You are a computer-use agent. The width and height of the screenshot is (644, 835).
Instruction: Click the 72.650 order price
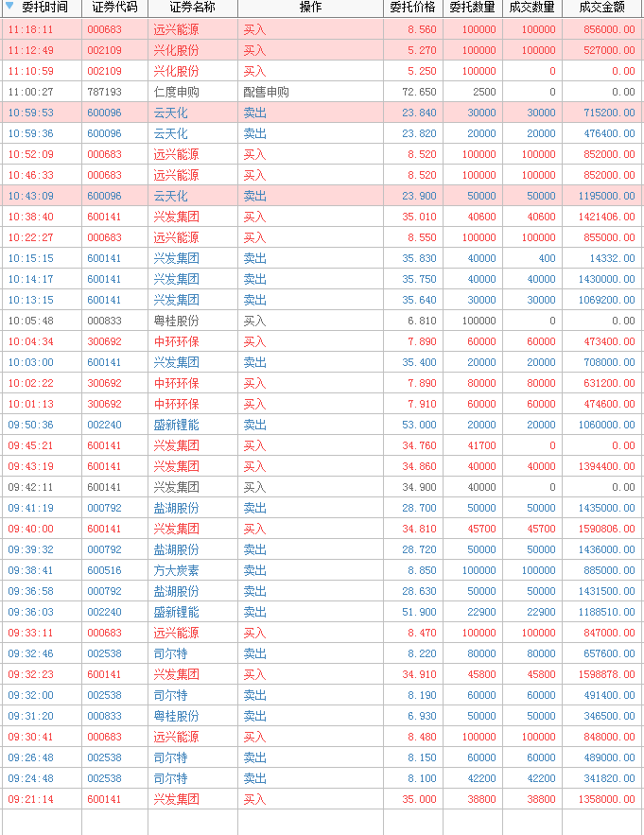point(419,92)
